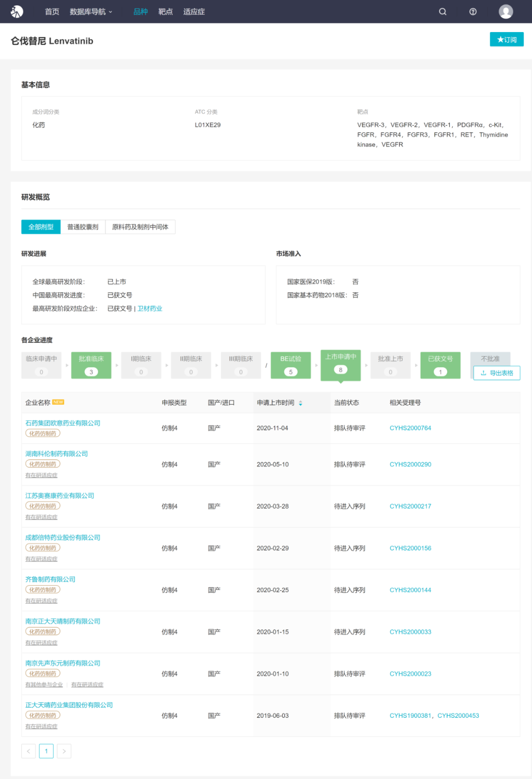Viewport: 532px width, 779px height.
Task: Switch to 普通胶囊剂 tab
Action: coord(83,227)
